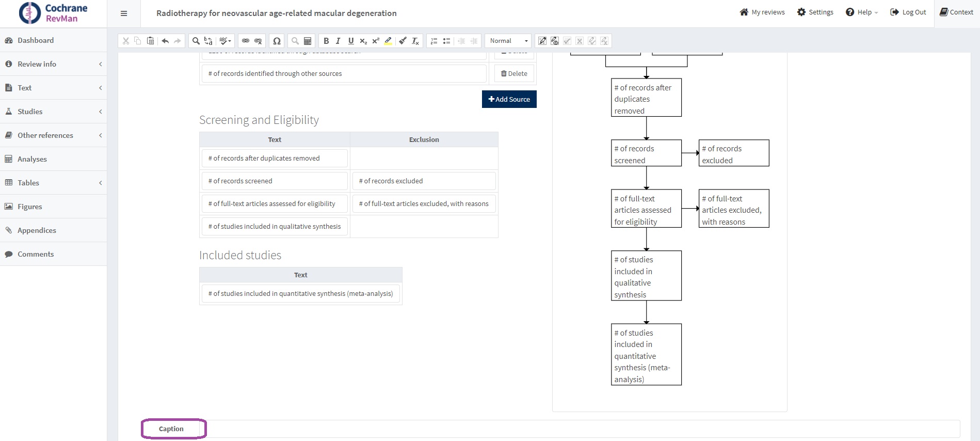Click the Add Source button
Image resolution: width=980 pixels, height=441 pixels.
[509, 99]
